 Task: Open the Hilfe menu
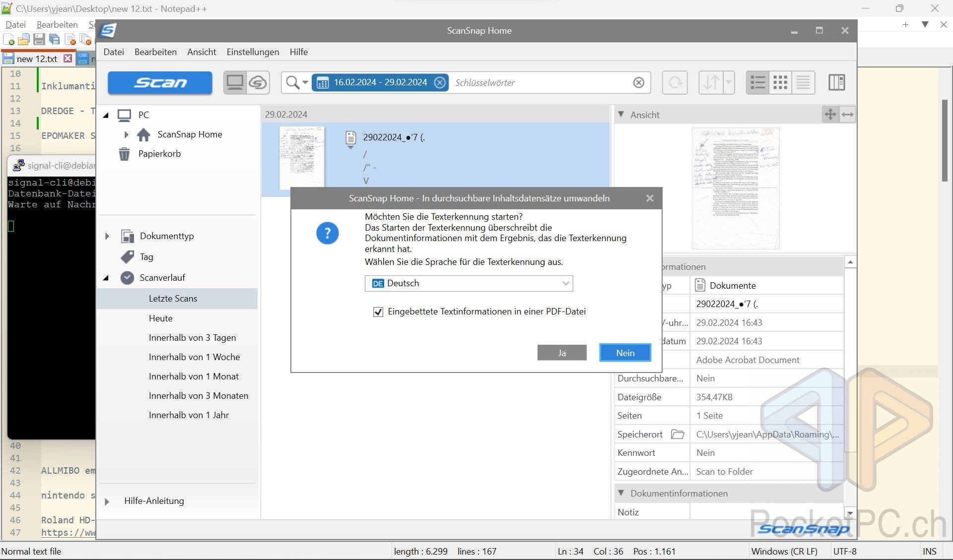299,52
